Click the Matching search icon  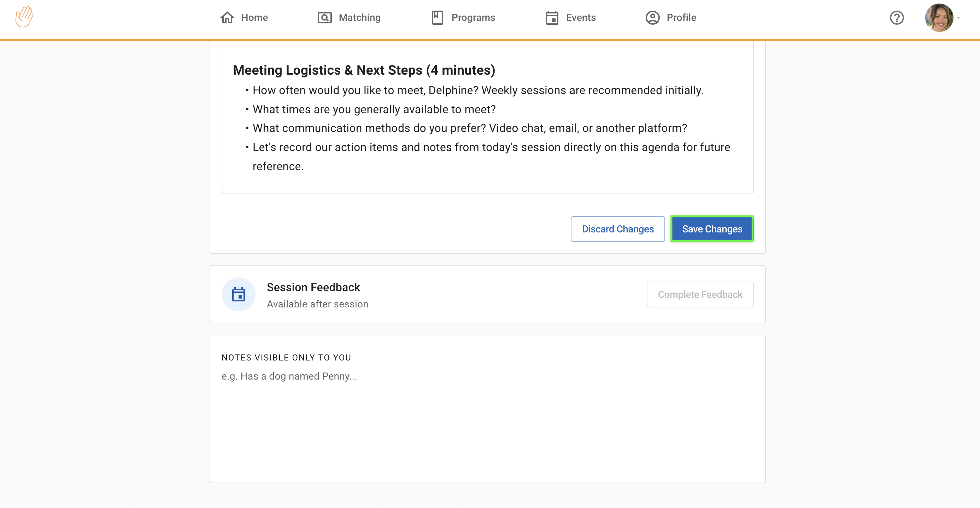[324, 18]
